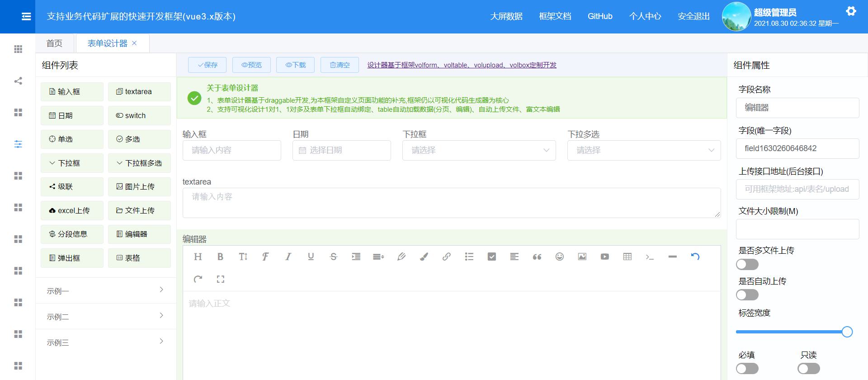Screen dimensions: 868x380
Task: Enable the 是否多文件上传 switch
Action: click(x=747, y=264)
